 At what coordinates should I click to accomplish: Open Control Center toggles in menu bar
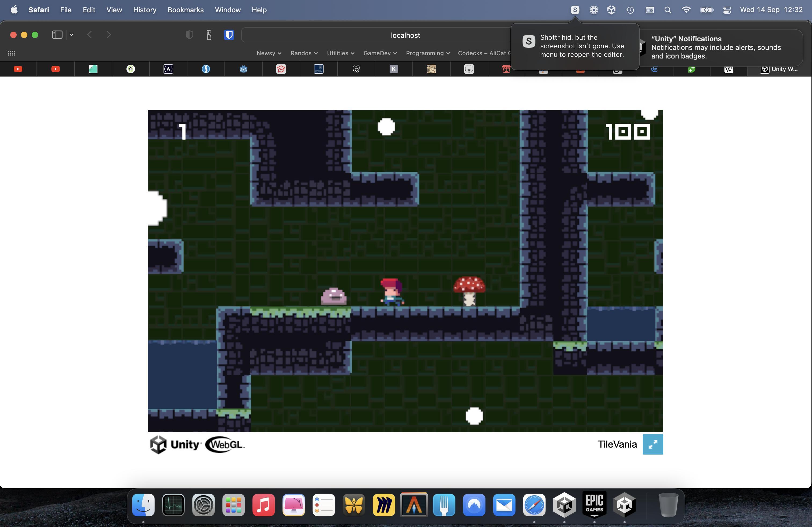pos(727,10)
